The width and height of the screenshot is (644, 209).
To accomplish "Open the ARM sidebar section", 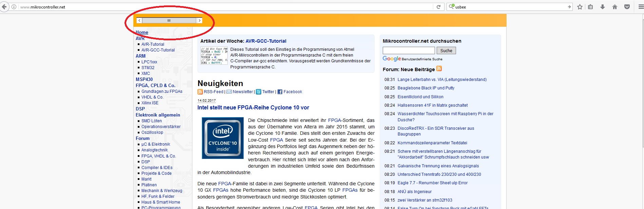I will [x=140, y=56].
